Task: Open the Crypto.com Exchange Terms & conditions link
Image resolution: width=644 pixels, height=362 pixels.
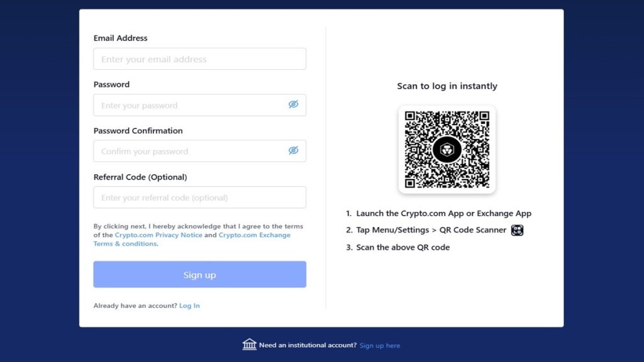Action: [254, 234]
